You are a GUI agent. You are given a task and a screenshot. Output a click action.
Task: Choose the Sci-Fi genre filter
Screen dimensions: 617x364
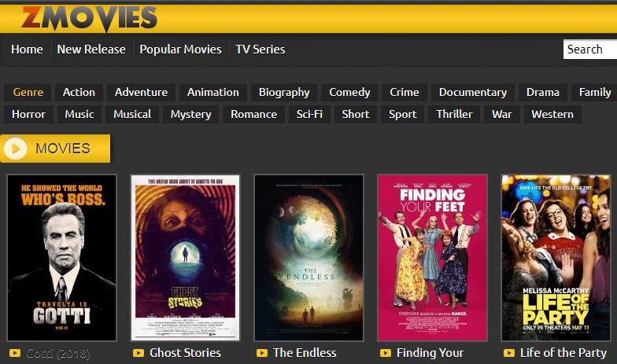pyautogui.click(x=309, y=114)
